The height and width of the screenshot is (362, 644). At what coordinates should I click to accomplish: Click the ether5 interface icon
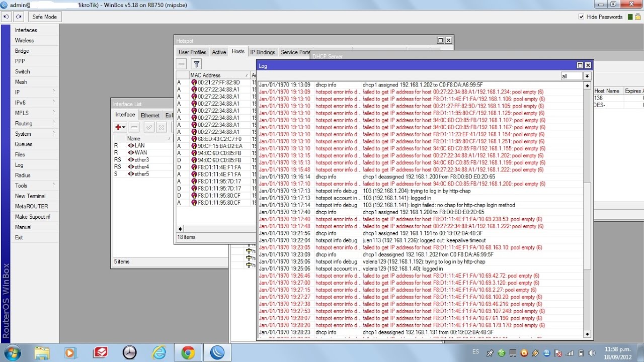131,174
